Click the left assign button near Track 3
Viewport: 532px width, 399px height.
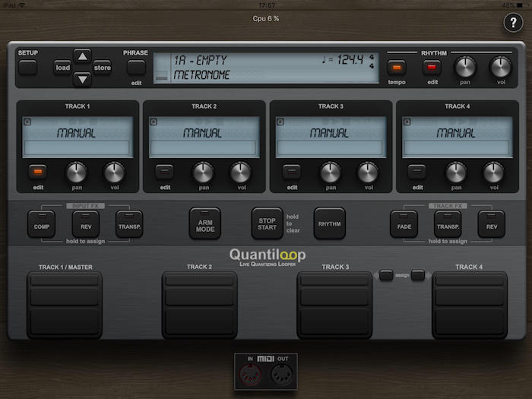(x=386, y=275)
